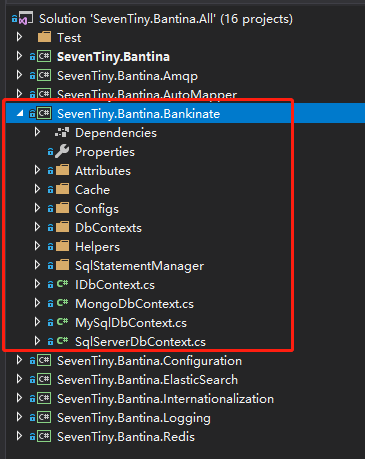Screen dimensions: 365x459
Task: Select the SevenTiny.Bantina.Amqp label
Action: [127, 76]
